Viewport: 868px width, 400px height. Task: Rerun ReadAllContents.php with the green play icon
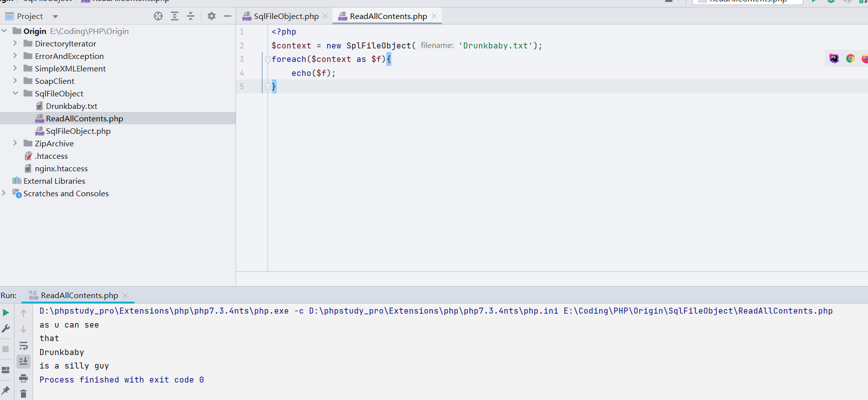click(x=6, y=313)
